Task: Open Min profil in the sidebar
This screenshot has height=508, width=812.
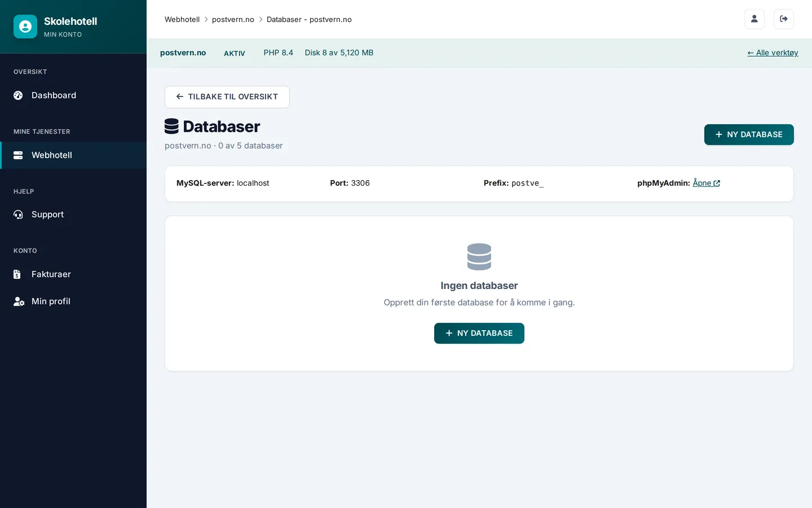Action: pyautogui.click(x=73, y=301)
